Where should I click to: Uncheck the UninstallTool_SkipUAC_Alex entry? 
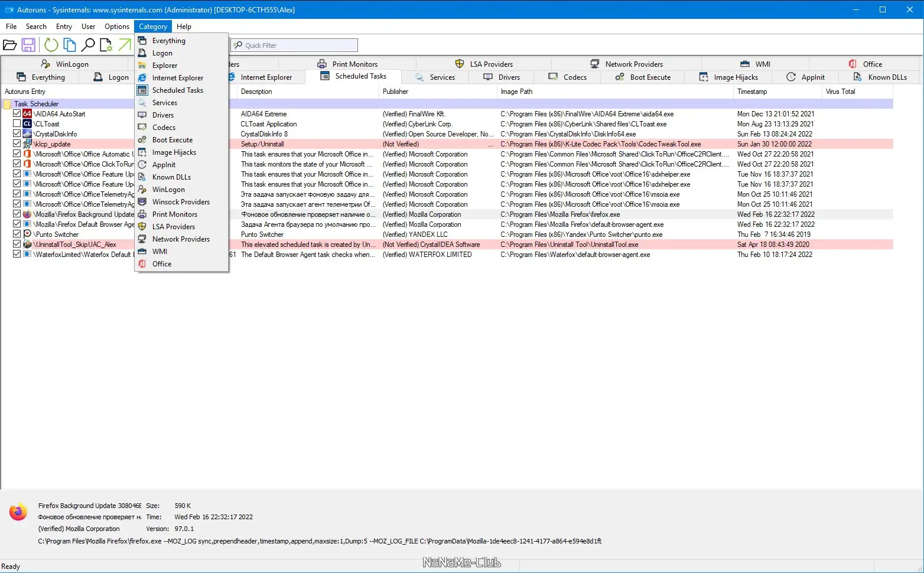(x=17, y=245)
